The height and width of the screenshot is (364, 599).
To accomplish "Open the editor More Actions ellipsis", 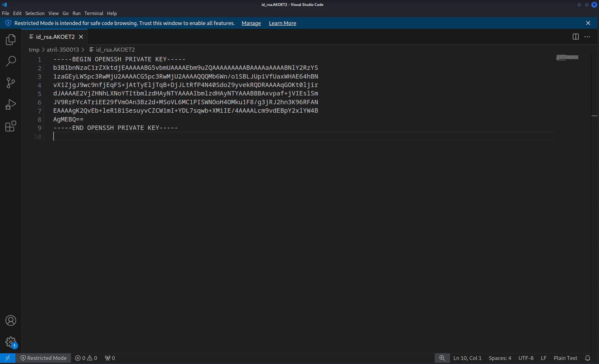I will [587, 37].
